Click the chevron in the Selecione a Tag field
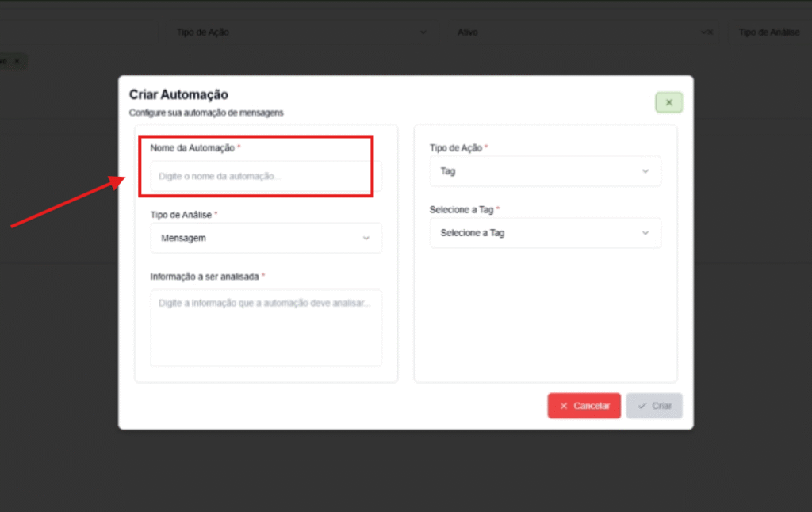This screenshot has height=512, width=812. click(645, 233)
